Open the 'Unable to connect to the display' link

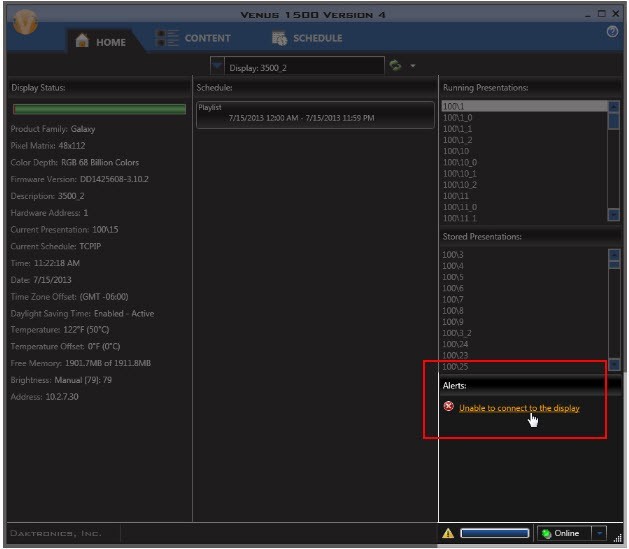pos(519,408)
